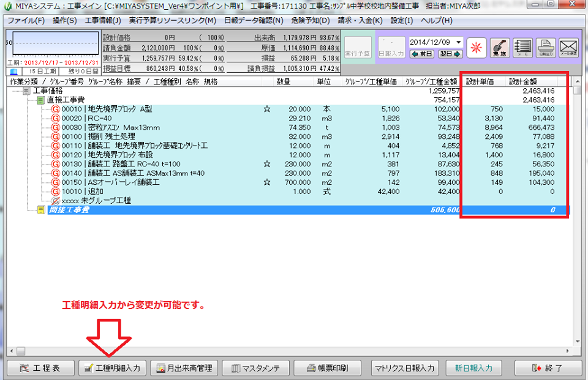Click the star mark on row 00010
The height and width of the screenshot is (380, 588).
(267, 109)
